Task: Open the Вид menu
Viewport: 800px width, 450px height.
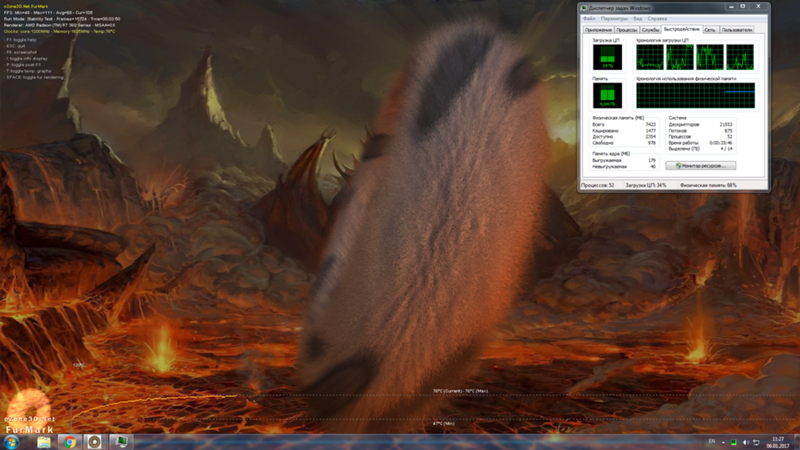Action: (638, 18)
